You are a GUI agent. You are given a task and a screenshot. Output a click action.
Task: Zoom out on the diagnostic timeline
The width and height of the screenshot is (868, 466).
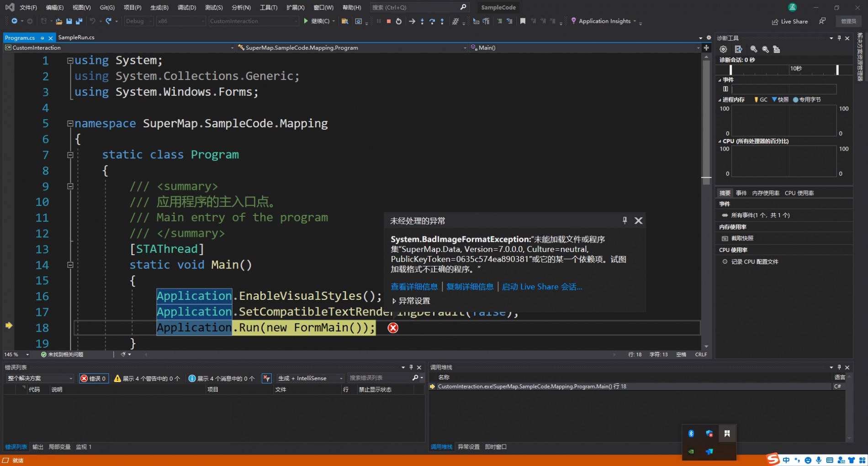pos(765,49)
